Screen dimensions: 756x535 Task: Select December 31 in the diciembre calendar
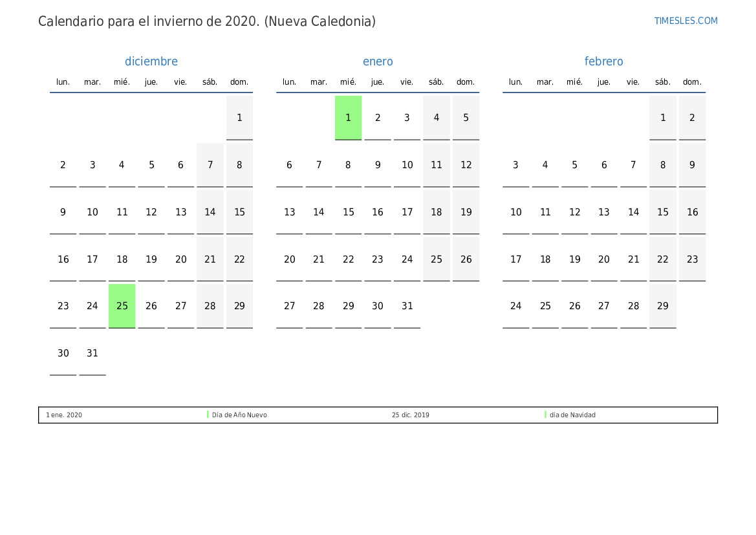(92, 354)
